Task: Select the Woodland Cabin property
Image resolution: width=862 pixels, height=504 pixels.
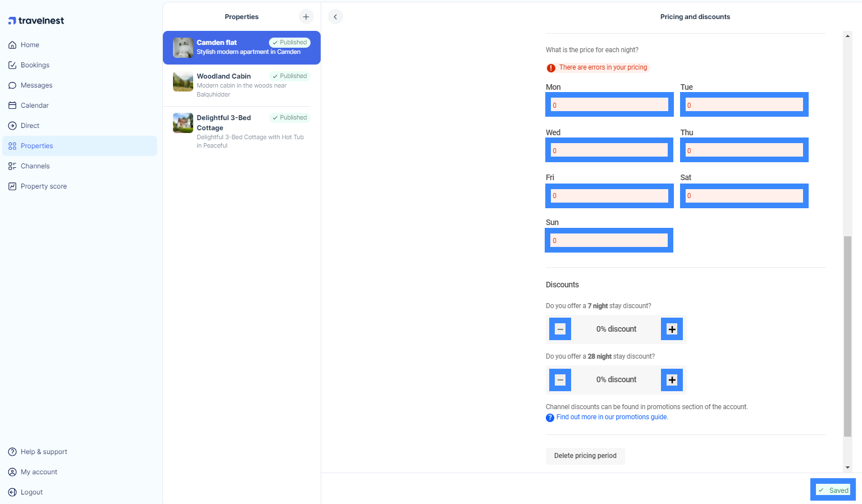Action: (241, 85)
